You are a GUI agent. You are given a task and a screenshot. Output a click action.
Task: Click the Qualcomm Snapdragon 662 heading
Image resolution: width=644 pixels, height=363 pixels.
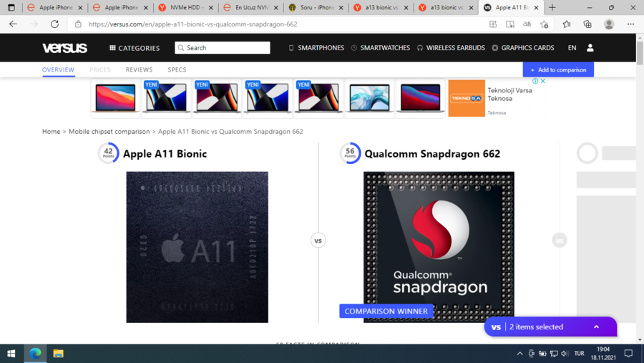[x=432, y=154]
